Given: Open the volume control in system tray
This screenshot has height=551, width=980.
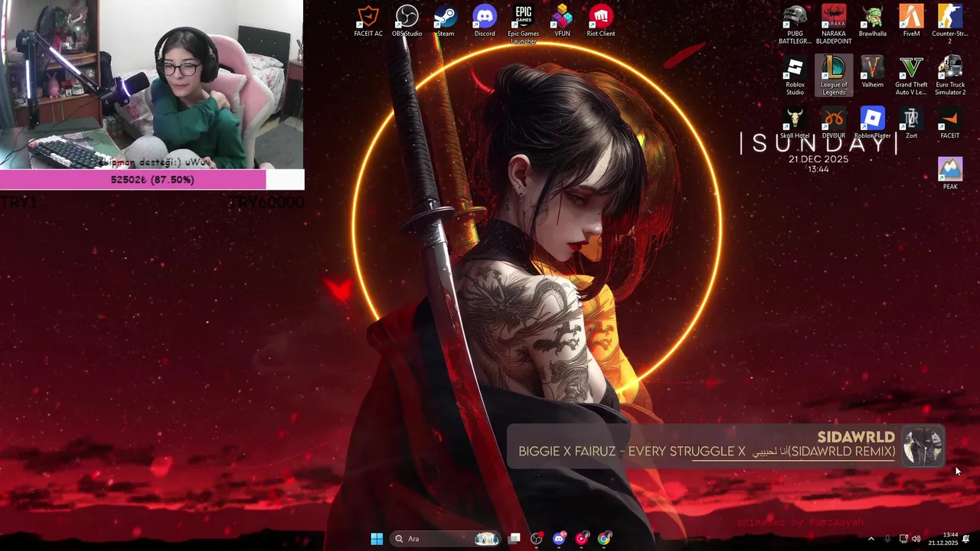Looking at the screenshot, I should pyautogui.click(x=916, y=539).
